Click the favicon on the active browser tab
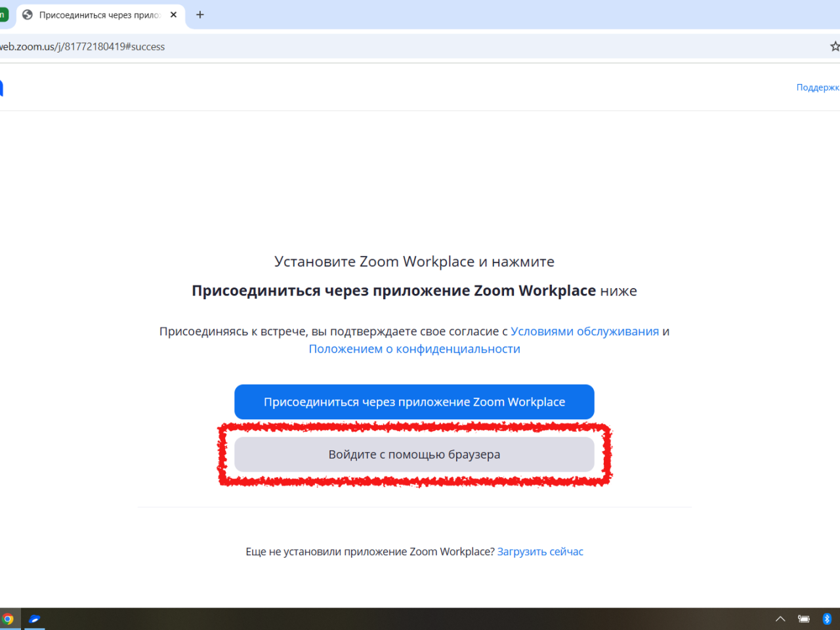This screenshot has width=840, height=630. 27,14
